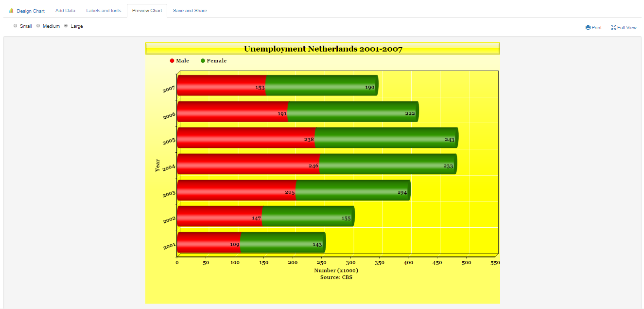Click the green Female bar for 2001
This screenshot has height=309, width=644.
[x=283, y=242]
